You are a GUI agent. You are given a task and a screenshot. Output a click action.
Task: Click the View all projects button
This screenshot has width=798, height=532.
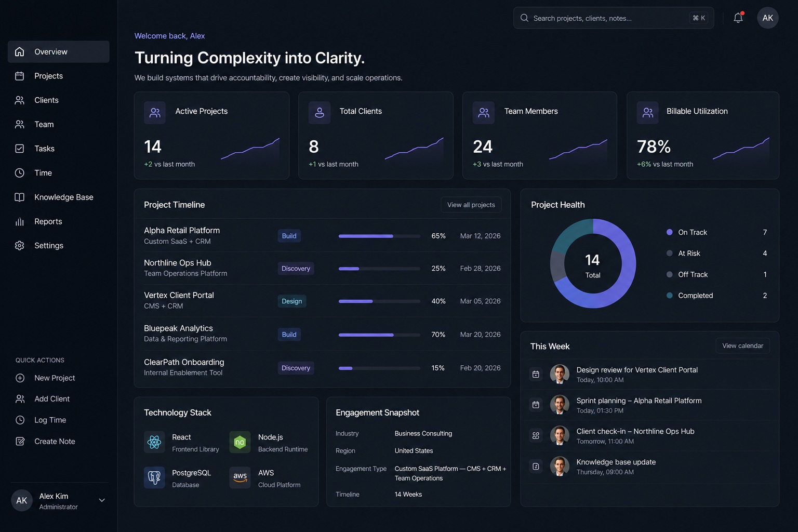click(x=471, y=205)
